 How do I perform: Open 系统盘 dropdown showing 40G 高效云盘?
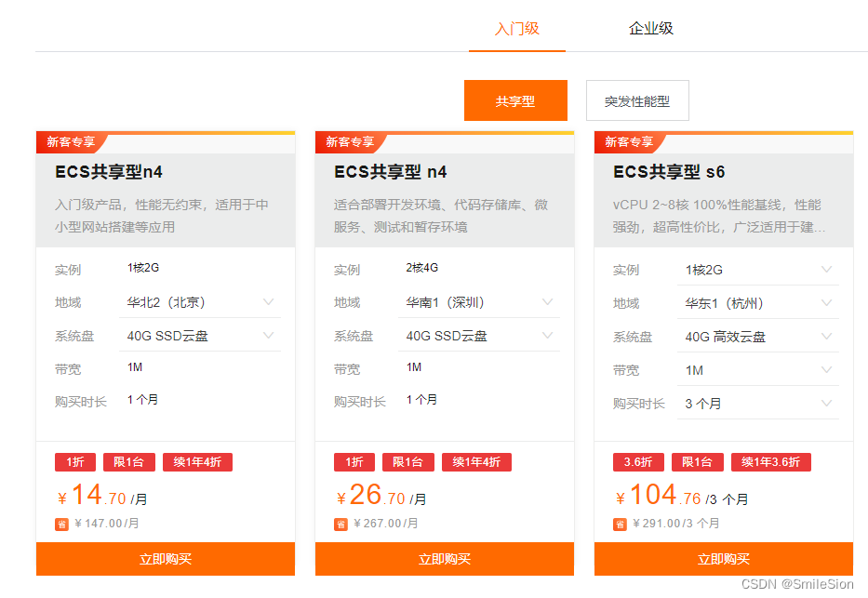(758, 337)
